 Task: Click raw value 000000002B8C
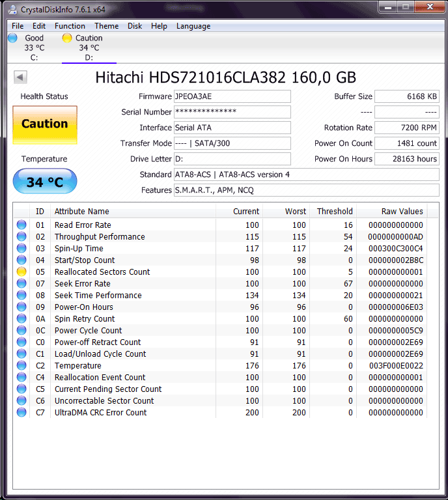pyautogui.click(x=396, y=260)
